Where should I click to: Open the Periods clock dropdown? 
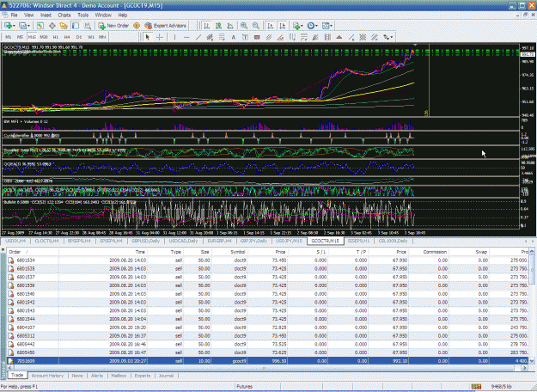pos(312,26)
